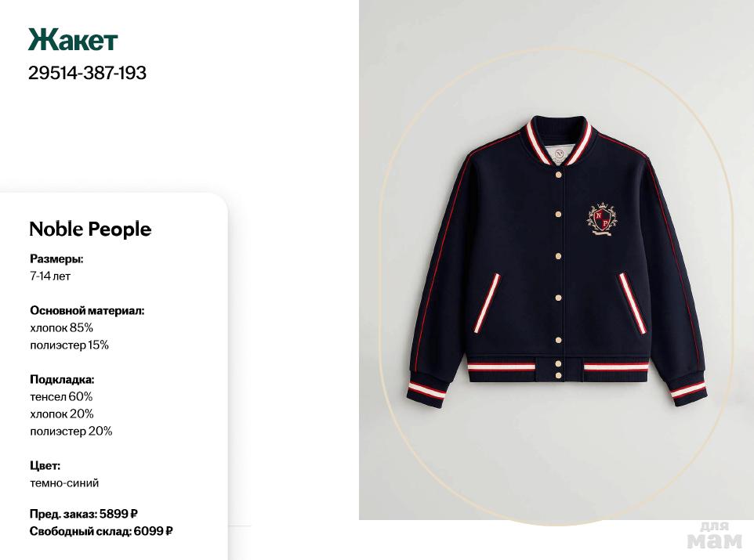Select the article number 29514-387-193

click(x=87, y=73)
